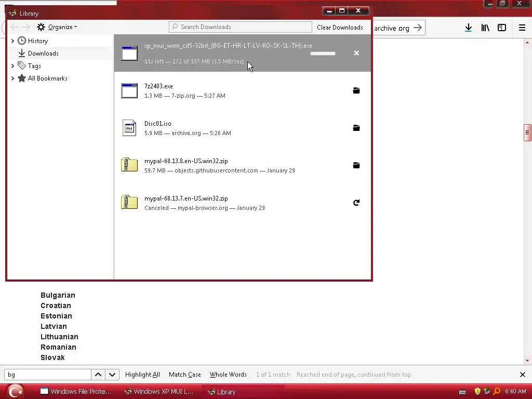Close the find bar
The height and width of the screenshot is (399, 532).
tap(523, 375)
